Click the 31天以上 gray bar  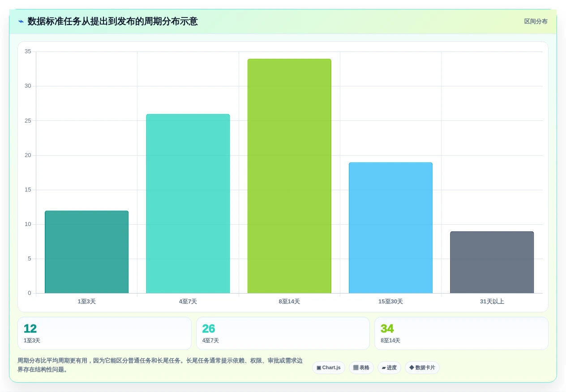[492, 263]
